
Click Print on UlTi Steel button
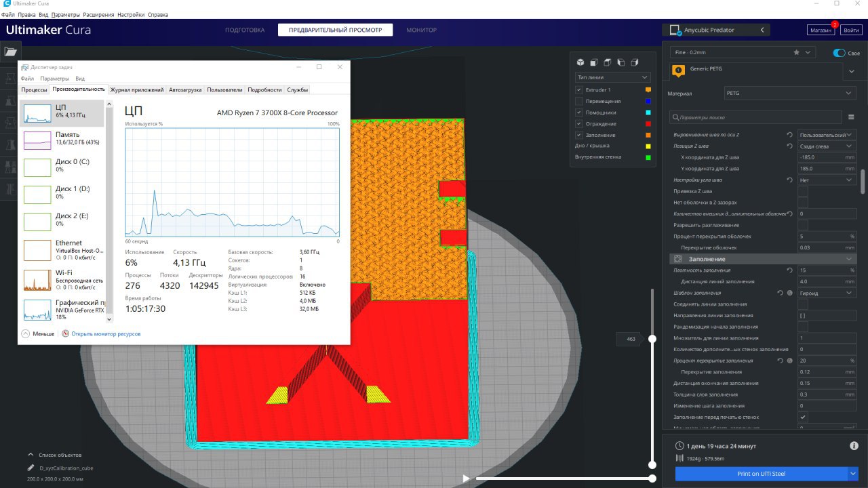coord(761,473)
